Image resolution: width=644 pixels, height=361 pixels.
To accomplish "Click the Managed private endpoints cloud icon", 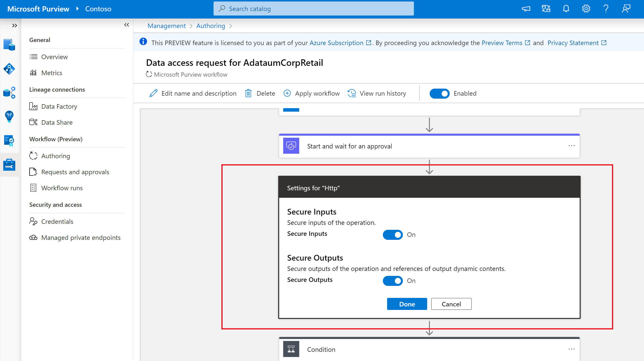I will (x=33, y=238).
